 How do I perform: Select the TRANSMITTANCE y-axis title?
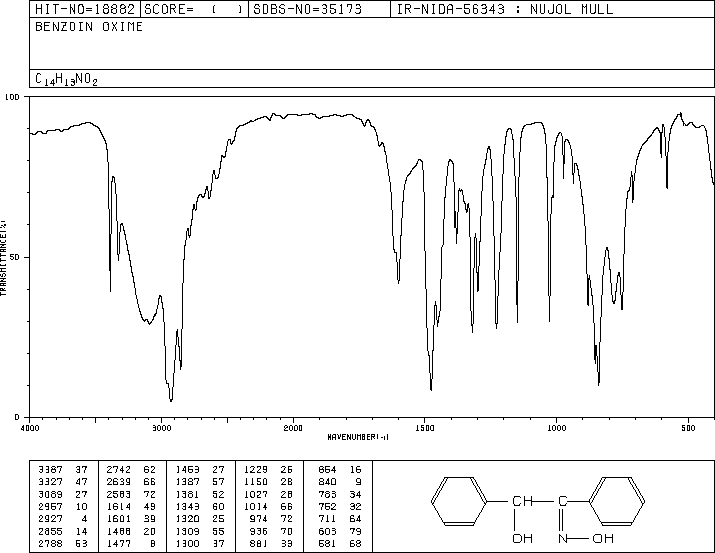point(3,258)
